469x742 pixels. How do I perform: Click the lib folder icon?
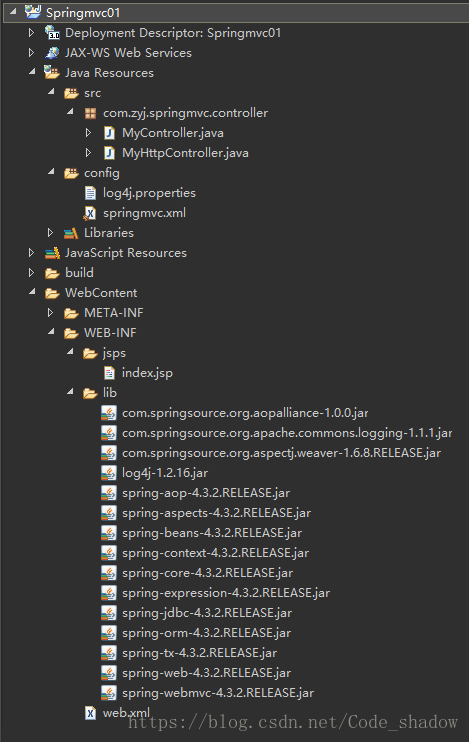(90, 393)
